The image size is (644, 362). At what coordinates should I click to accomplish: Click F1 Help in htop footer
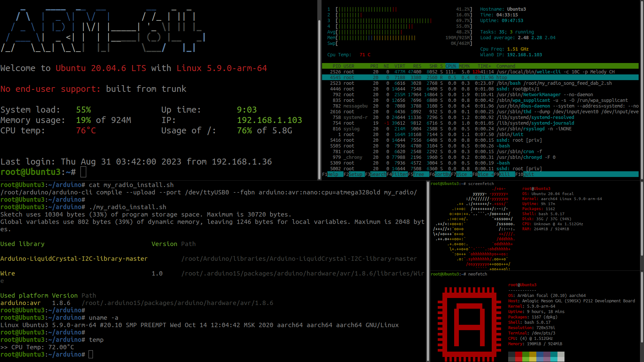[332, 174]
